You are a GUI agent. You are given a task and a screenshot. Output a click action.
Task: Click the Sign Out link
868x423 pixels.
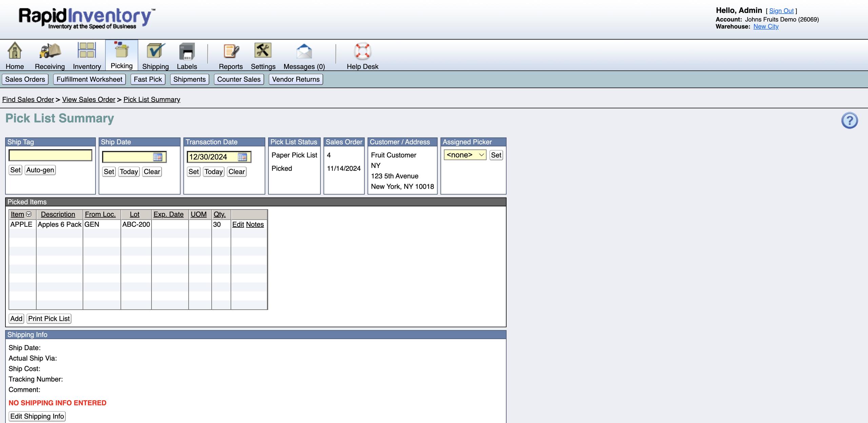coord(781,11)
